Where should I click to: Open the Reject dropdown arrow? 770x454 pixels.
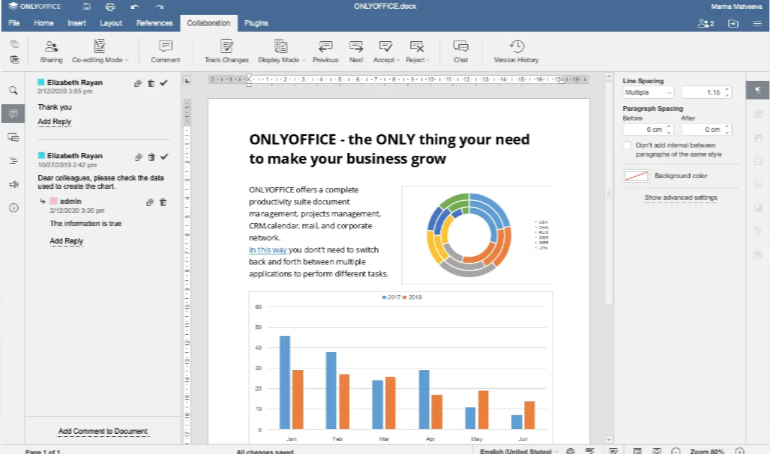pyautogui.click(x=428, y=60)
